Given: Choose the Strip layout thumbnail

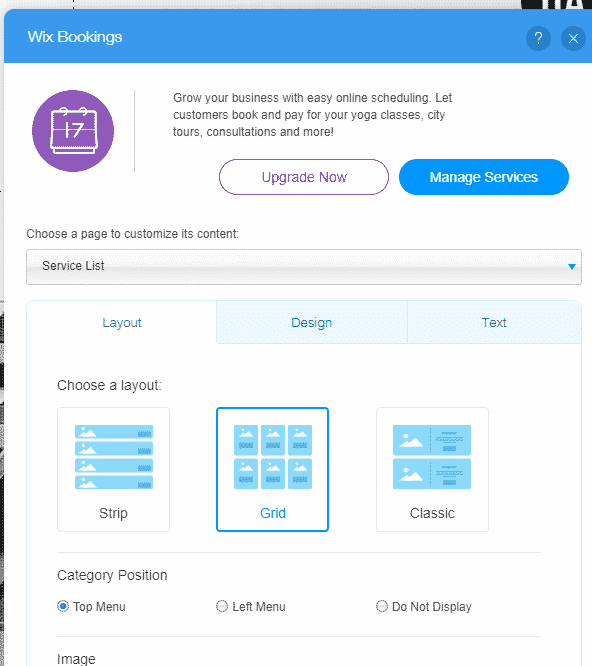Looking at the screenshot, I should [x=113, y=469].
